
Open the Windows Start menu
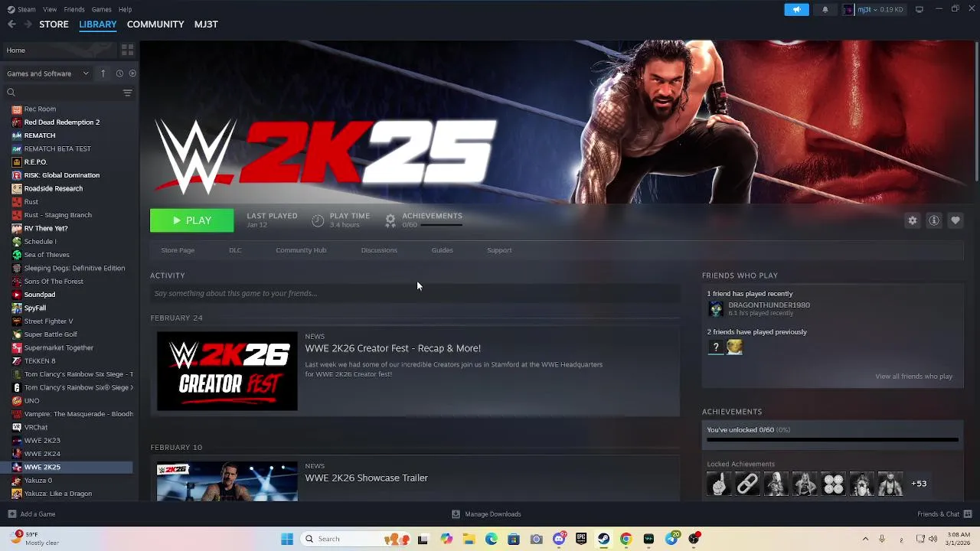pyautogui.click(x=287, y=539)
